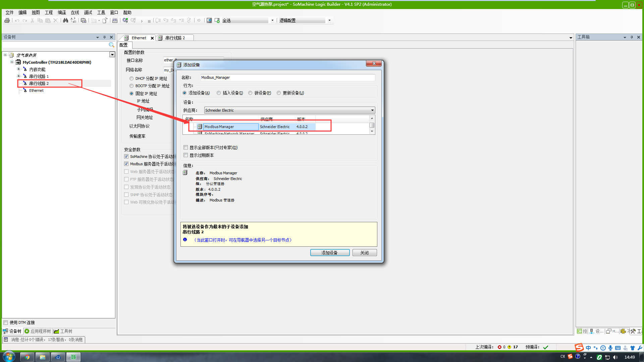Click the search magnifier in device tree panel
644x362 pixels.
[x=111, y=45]
